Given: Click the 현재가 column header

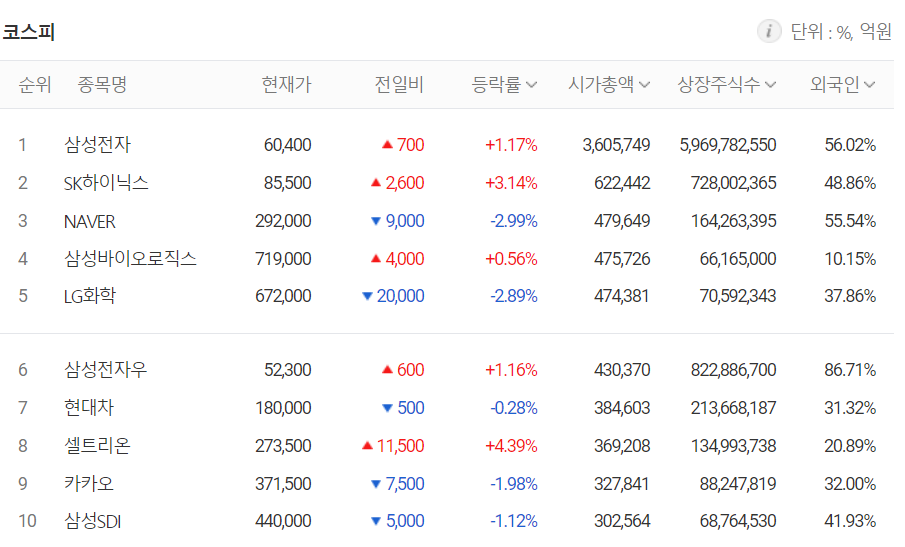Looking at the screenshot, I should pos(286,85).
